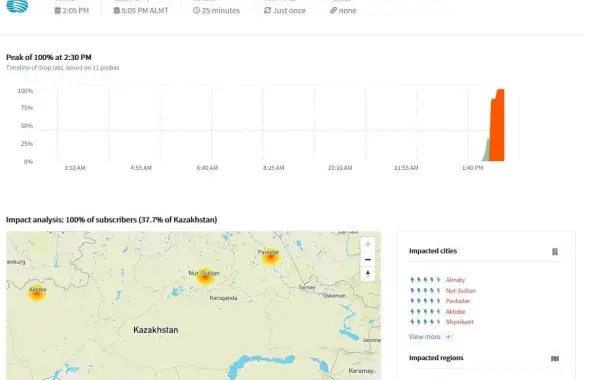Click 'Impact analysis: 100% of subscribers' heading

pos(112,220)
